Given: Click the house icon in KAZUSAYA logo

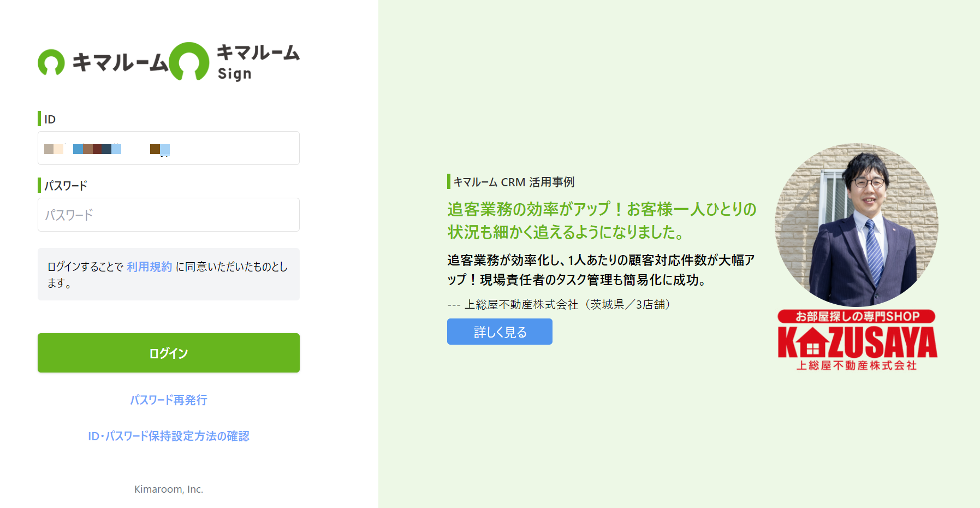Looking at the screenshot, I should click(812, 342).
